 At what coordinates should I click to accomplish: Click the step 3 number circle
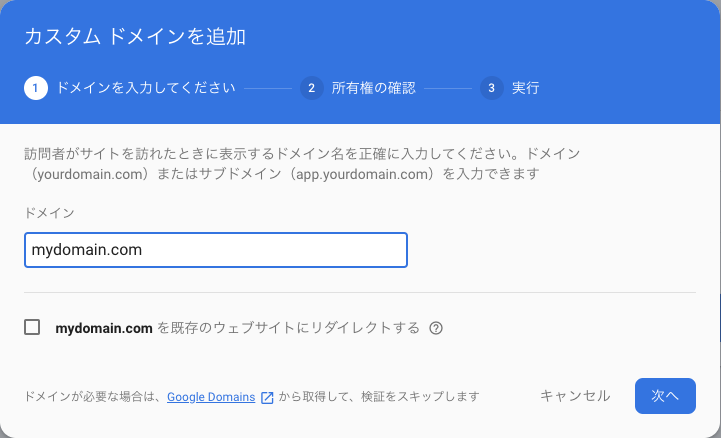coord(491,88)
